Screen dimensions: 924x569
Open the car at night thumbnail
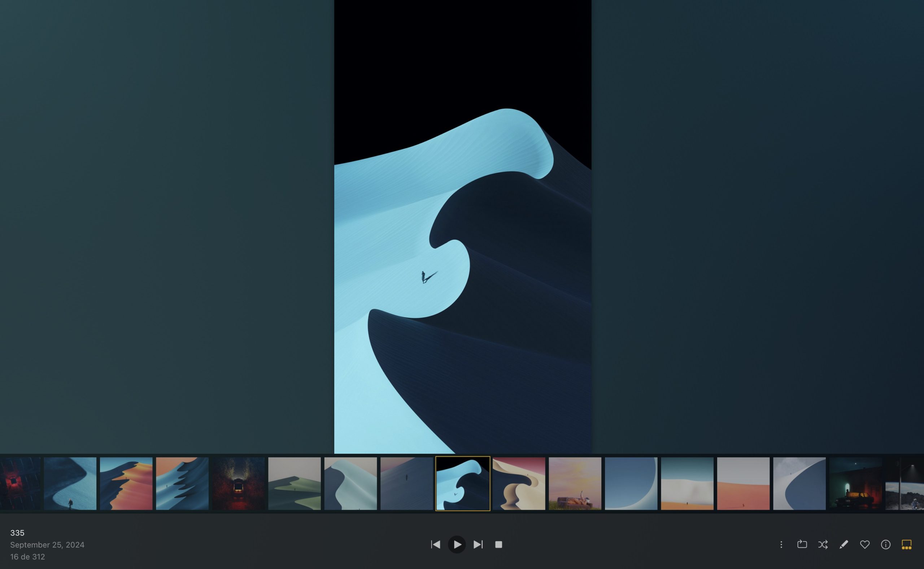pos(855,483)
